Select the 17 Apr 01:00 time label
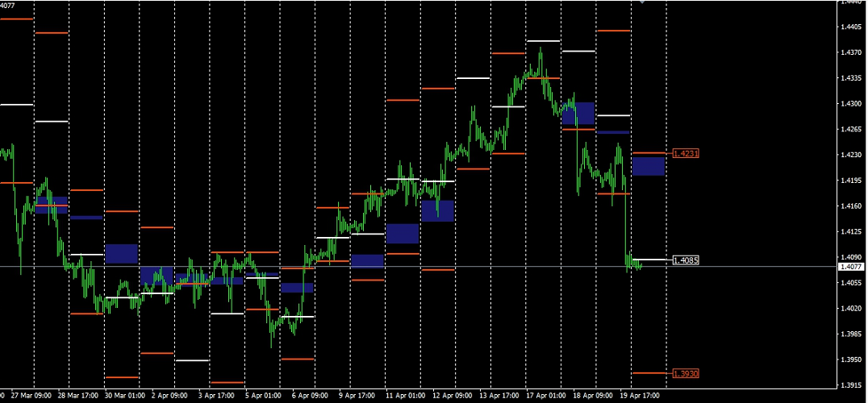The height and width of the screenshot is (403, 868). 545,396
